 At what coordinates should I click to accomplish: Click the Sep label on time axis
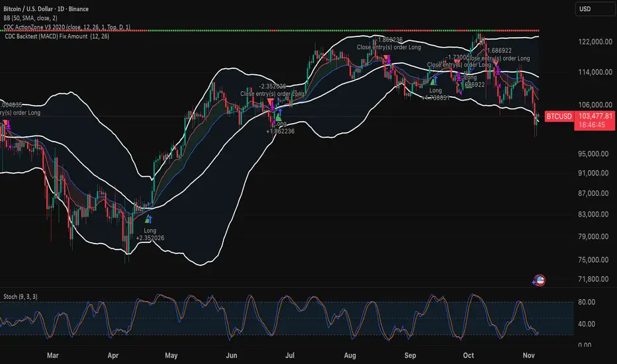pos(410,355)
